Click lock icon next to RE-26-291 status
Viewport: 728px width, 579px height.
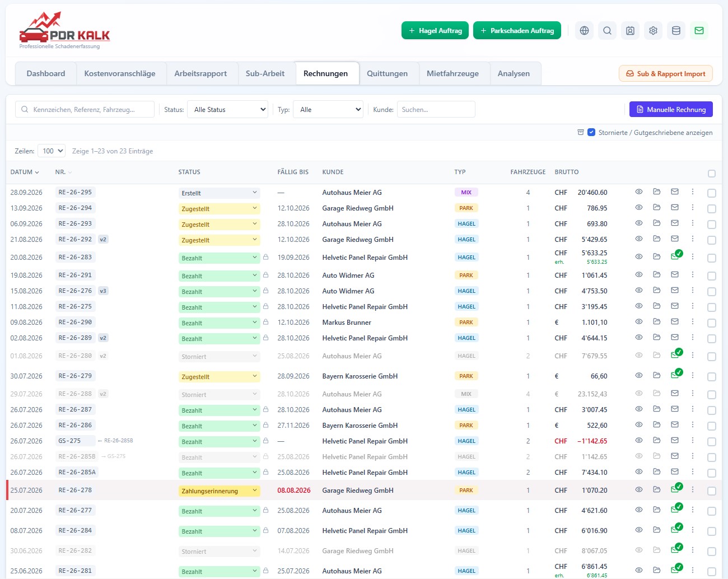click(266, 276)
